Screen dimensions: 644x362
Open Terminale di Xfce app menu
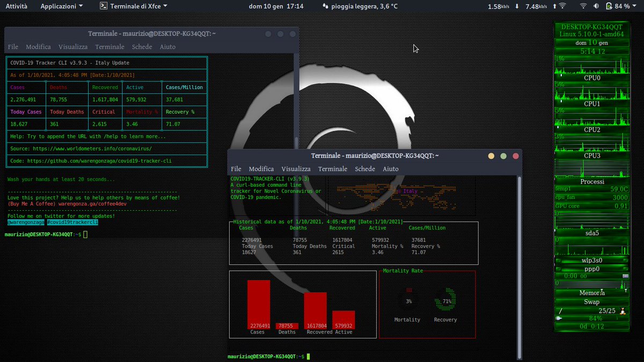[134, 6]
